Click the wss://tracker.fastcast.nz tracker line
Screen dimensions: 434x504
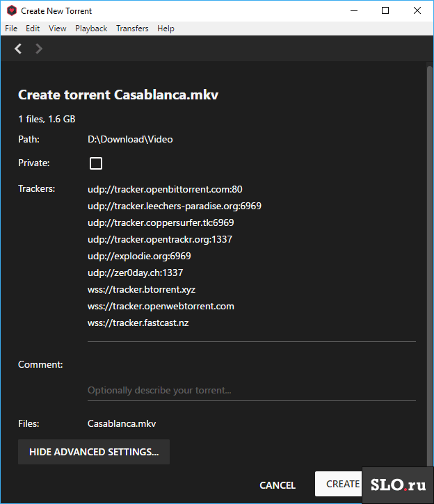pos(138,323)
